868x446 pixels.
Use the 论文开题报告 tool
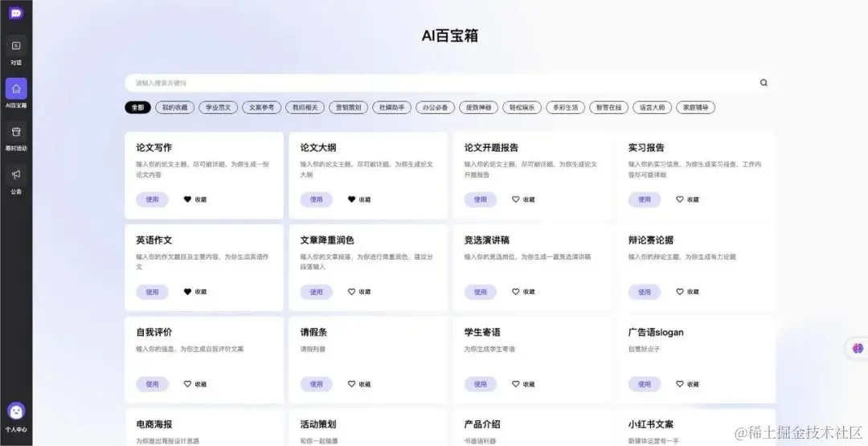point(481,199)
